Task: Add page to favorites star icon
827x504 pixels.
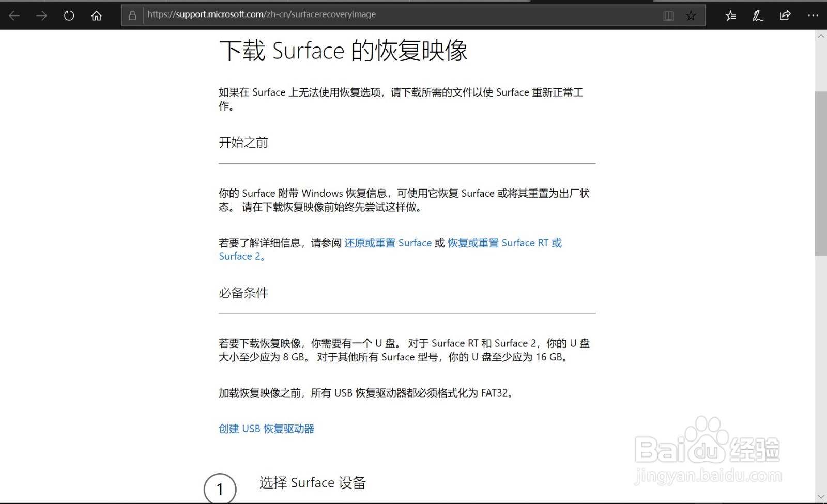Action: click(x=691, y=15)
